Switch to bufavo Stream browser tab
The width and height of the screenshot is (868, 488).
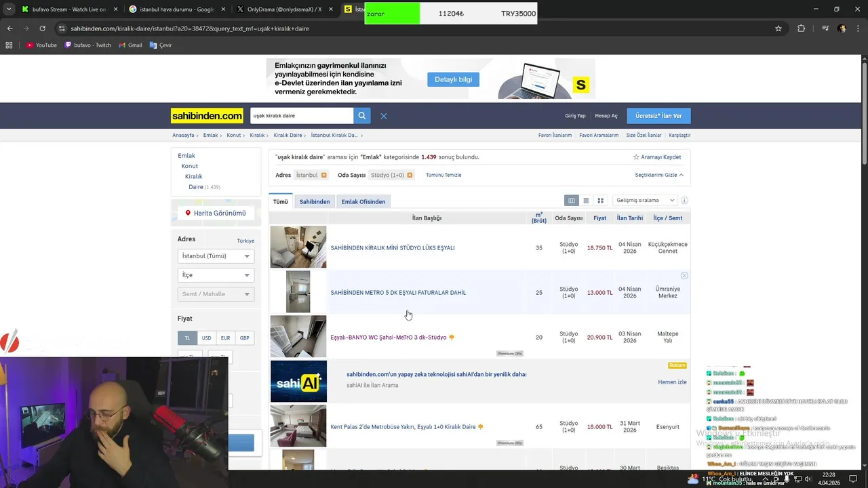(x=68, y=9)
